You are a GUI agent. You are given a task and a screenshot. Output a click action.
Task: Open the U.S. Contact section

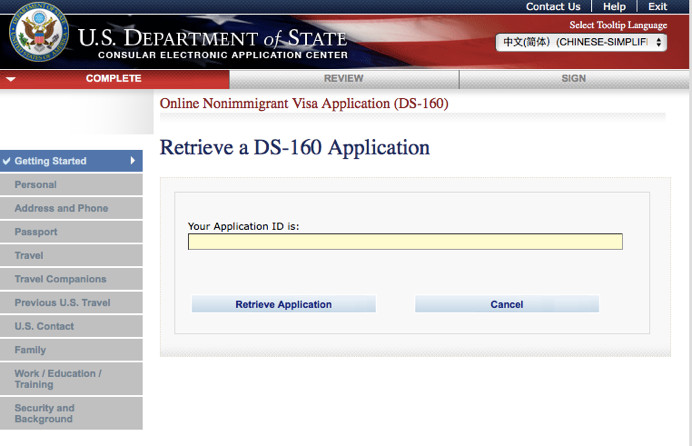coord(71,326)
